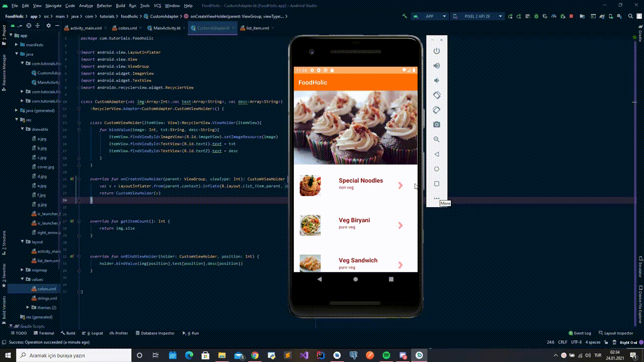Click the emulator volume up icon
The height and width of the screenshot is (362, 644).
tap(437, 66)
